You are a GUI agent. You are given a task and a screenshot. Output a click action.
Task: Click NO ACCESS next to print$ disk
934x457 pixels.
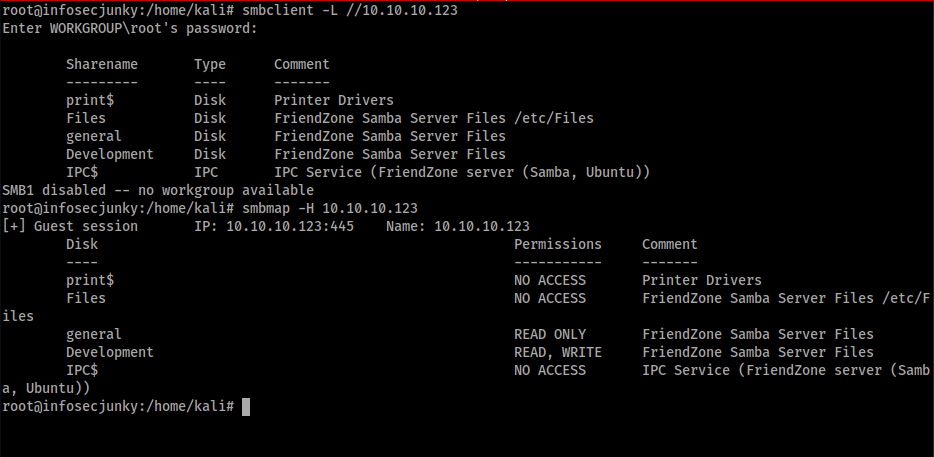[x=550, y=280]
